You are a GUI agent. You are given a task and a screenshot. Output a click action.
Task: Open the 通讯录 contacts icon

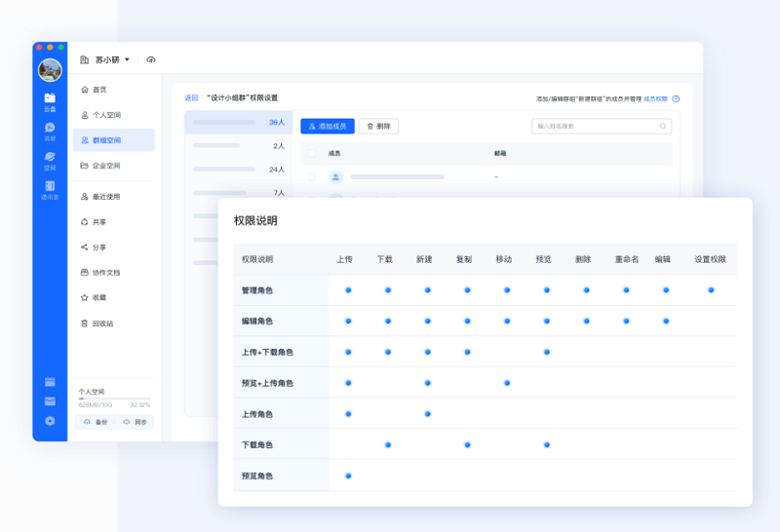click(50, 190)
